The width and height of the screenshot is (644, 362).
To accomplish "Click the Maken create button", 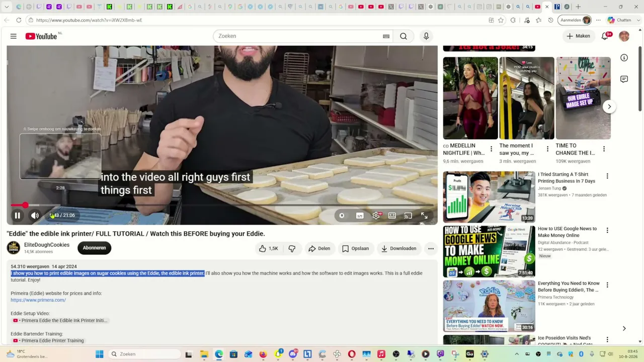I will click(578, 36).
